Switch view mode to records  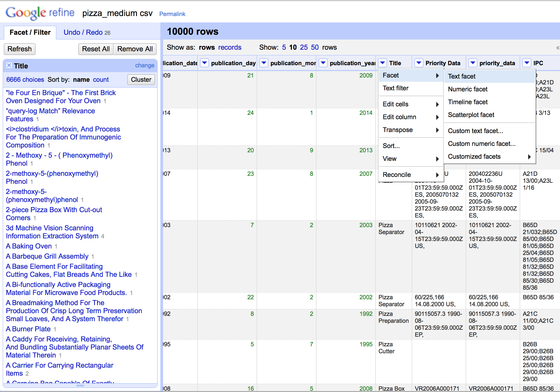[x=230, y=48]
